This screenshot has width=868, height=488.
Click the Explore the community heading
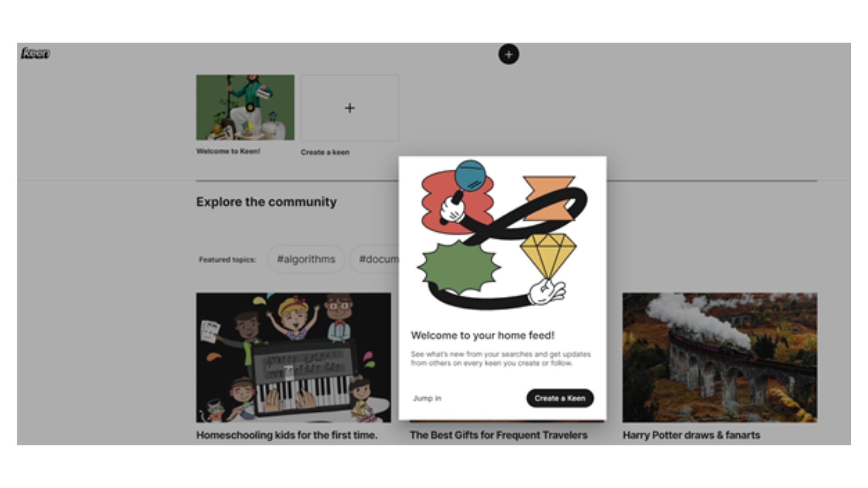point(267,202)
